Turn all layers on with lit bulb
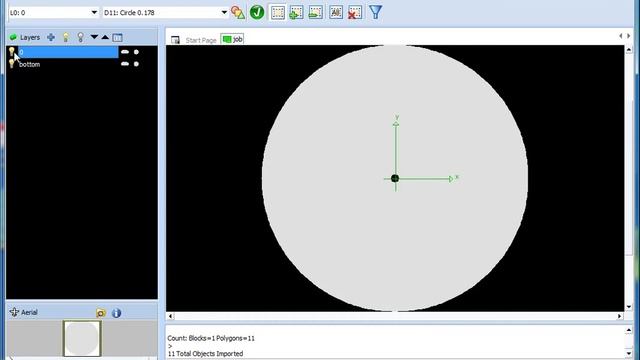This screenshot has width=640, height=360. tap(66, 38)
